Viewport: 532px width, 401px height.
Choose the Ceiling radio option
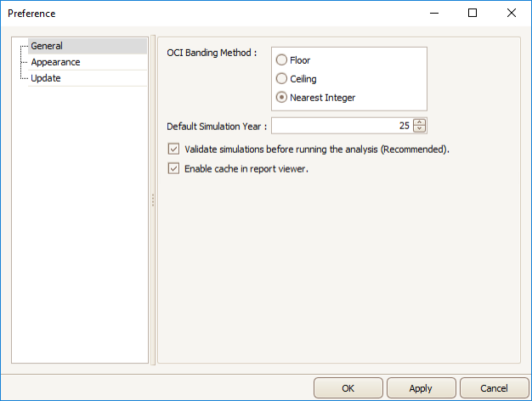tap(281, 79)
